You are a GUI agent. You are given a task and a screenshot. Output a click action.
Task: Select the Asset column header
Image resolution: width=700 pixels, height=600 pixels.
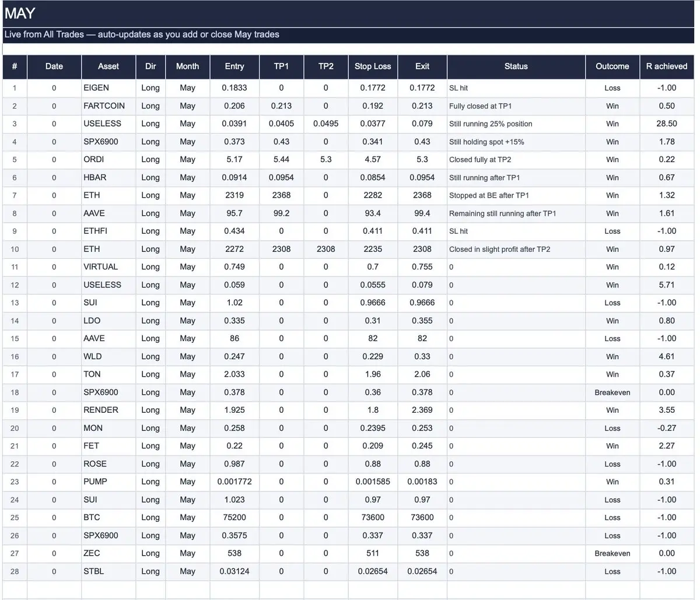click(108, 66)
